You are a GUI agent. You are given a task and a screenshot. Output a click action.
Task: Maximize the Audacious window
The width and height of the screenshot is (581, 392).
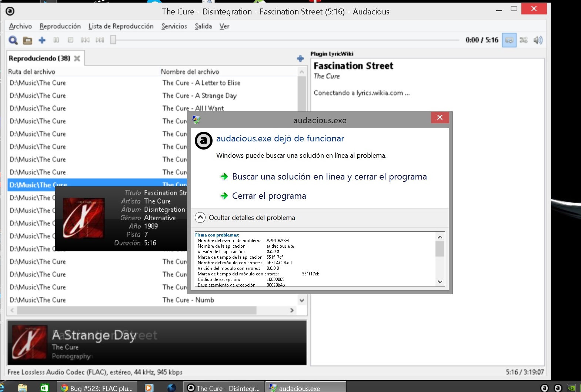(514, 9)
